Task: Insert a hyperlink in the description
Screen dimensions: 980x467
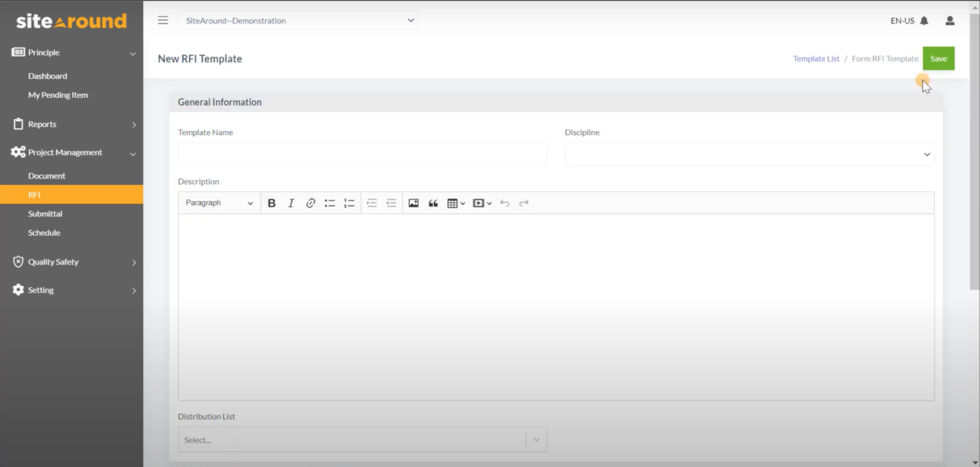Action: pyautogui.click(x=310, y=202)
